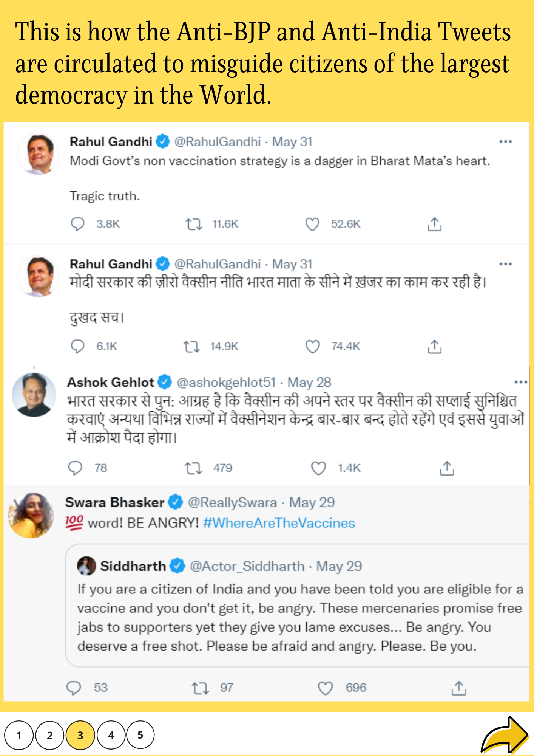This screenshot has height=756, width=534.
Task: Open Swara Bhasker's profile picture
Action: click(x=31, y=515)
